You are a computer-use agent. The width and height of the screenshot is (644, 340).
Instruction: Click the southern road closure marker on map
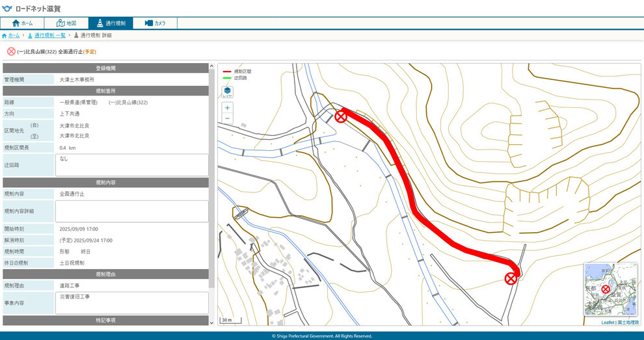click(511, 279)
